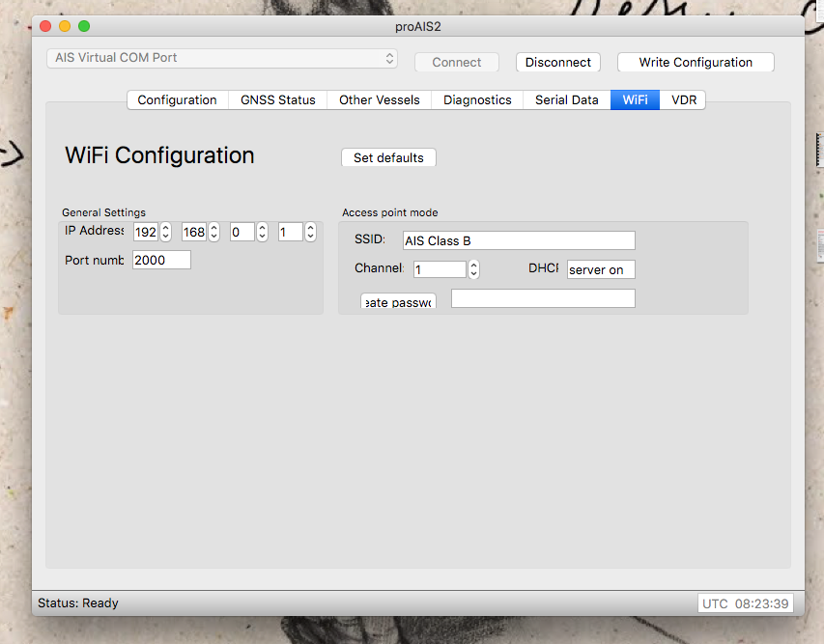Click the Connect button

pyautogui.click(x=457, y=62)
